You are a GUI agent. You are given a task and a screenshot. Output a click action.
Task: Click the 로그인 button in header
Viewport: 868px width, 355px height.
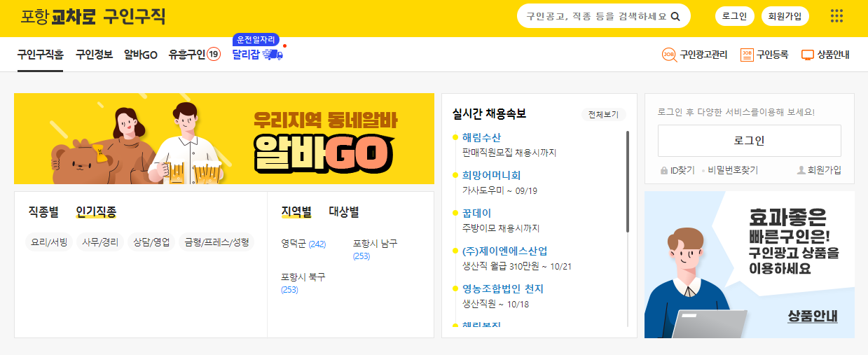click(x=735, y=16)
